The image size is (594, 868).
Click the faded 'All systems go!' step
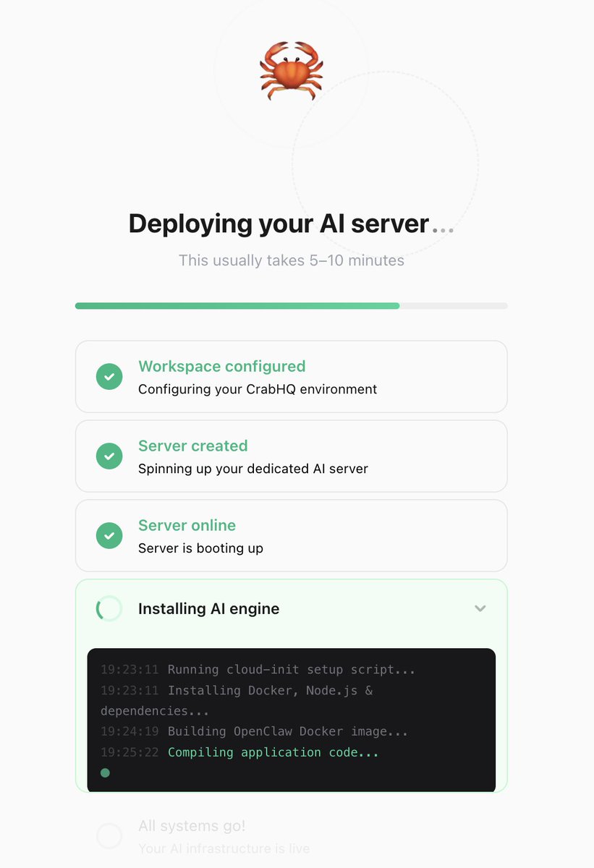coord(192,826)
